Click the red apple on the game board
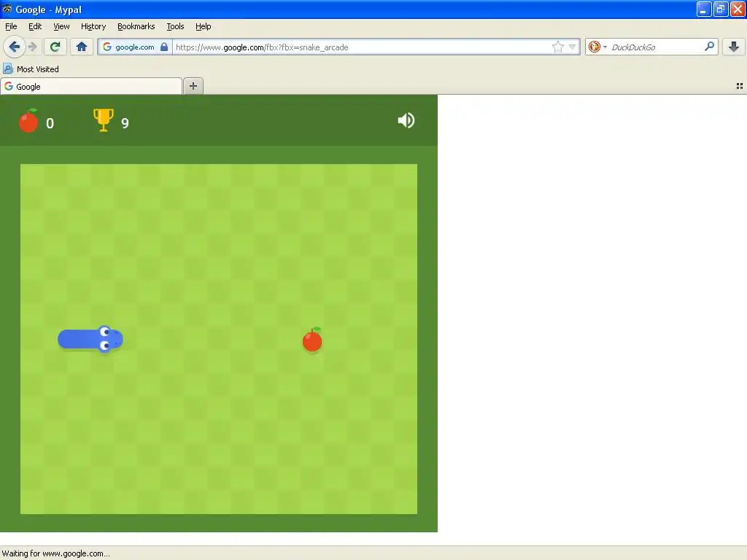The image size is (747, 560). click(312, 340)
